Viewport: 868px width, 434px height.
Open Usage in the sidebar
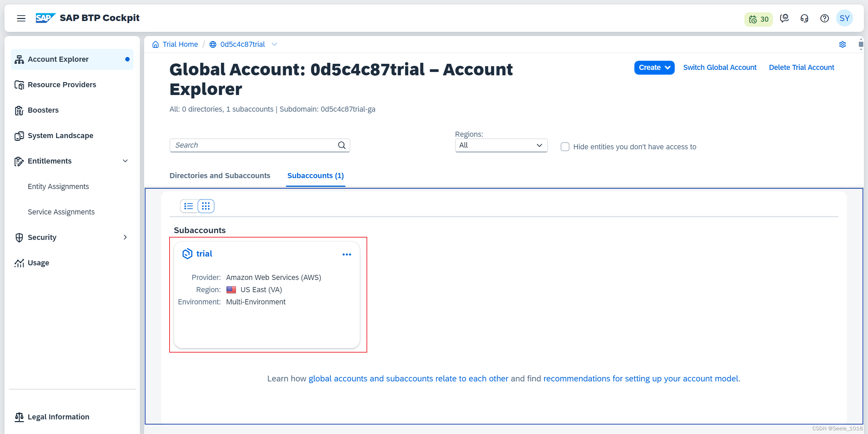[72, 263]
